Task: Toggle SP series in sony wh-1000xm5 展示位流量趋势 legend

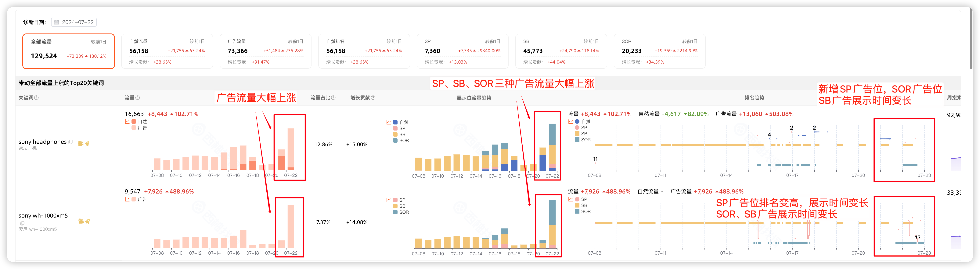Action: pyautogui.click(x=399, y=200)
